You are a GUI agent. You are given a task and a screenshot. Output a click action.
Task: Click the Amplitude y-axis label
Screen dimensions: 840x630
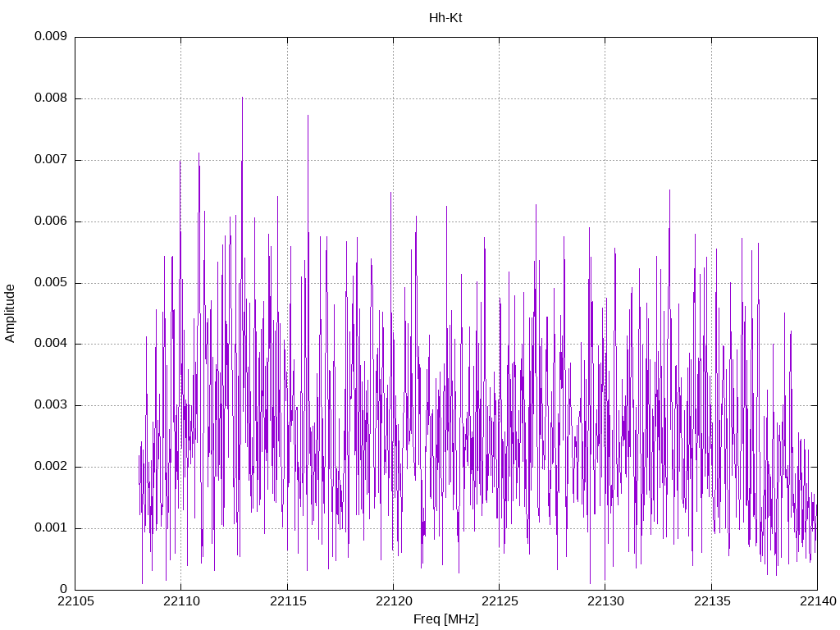(10, 313)
